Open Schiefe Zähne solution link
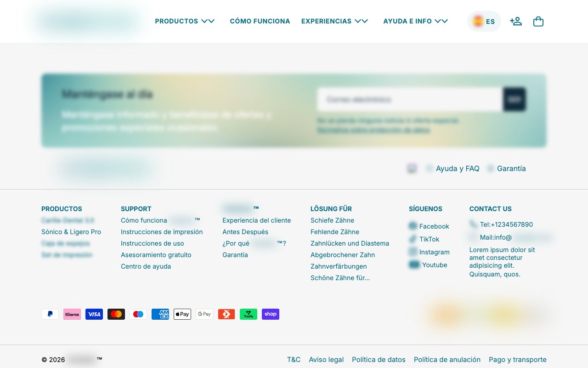Screen dimensions: 588x368 pos(333,220)
